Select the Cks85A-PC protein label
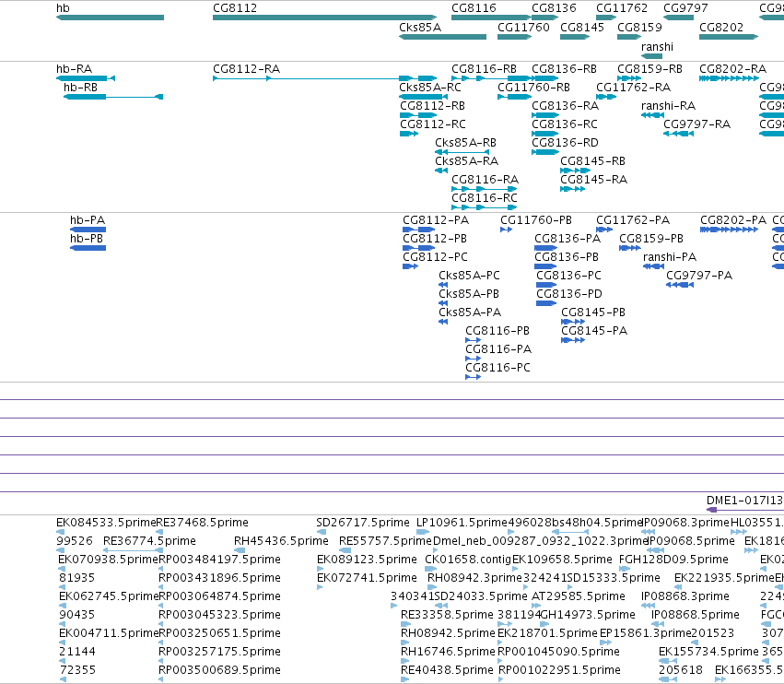This screenshot has width=784, height=684. click(470, 276)
